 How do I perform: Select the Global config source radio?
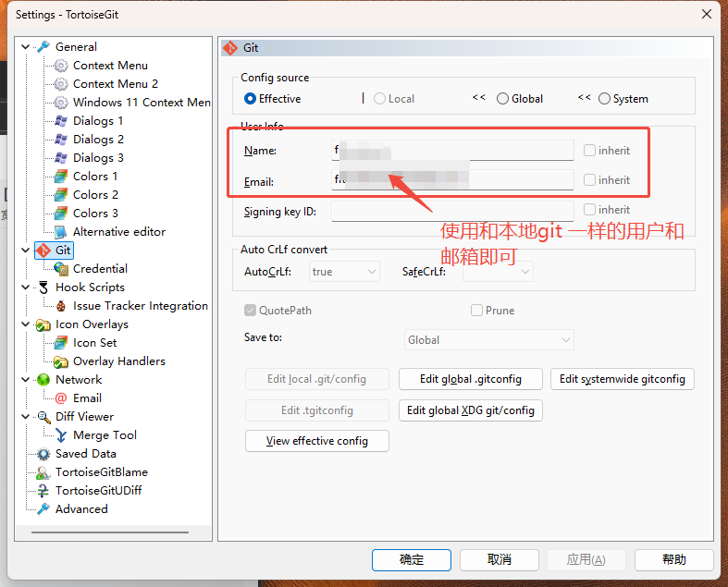502,99
